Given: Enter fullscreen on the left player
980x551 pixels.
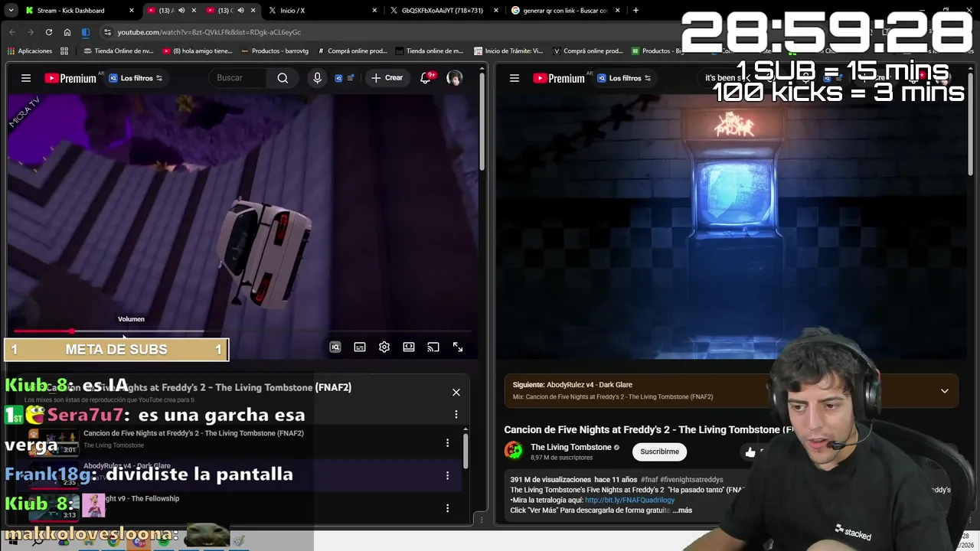Looking at the screenshot, I should [x=458, y=347].
